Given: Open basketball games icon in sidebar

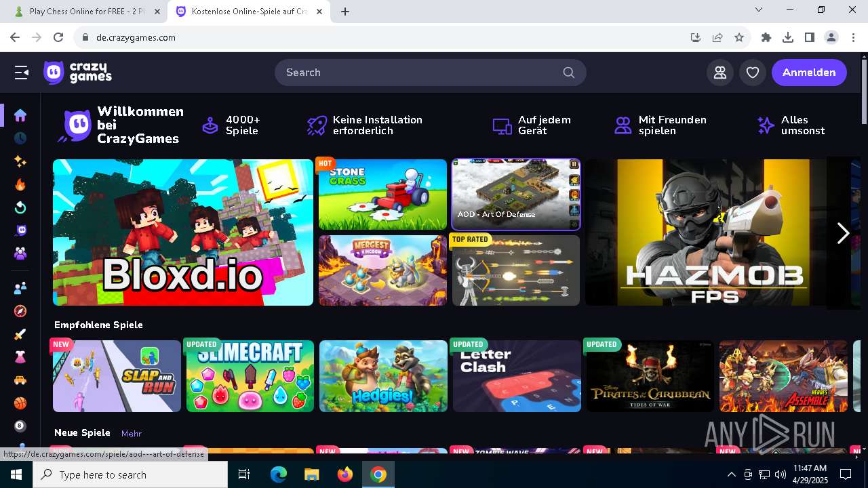Looking at the screenshot, I should 20,403.
